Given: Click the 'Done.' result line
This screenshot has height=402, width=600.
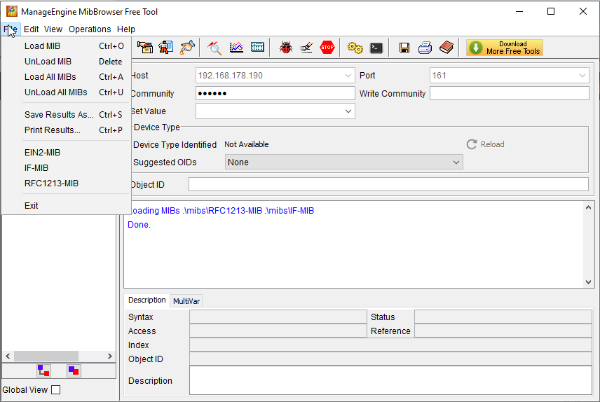Looking at the screenshot, I should click(x=139, y=225).
